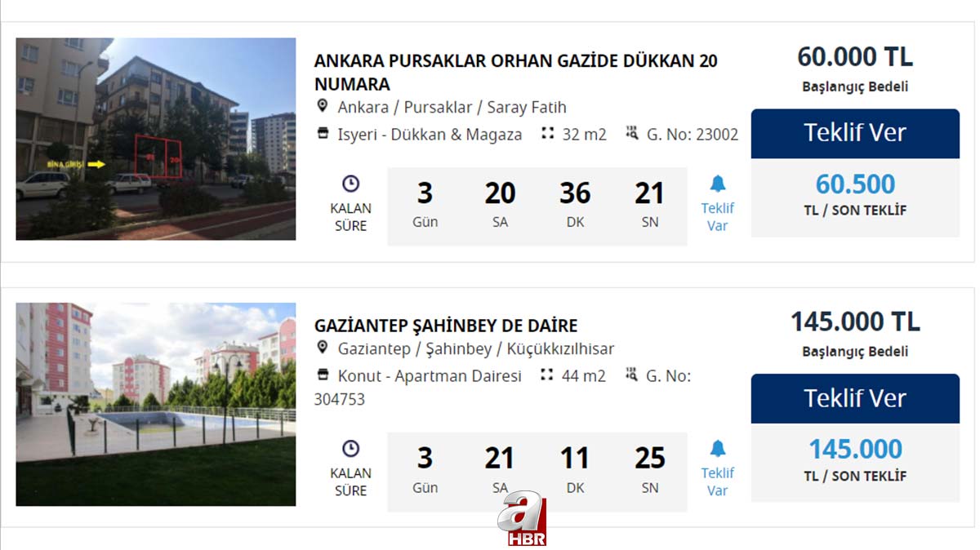Screen dimensions: 980x550
Task: Open the Gaziantep apartment pool photo thumbnail
Action: pos(156,404)
